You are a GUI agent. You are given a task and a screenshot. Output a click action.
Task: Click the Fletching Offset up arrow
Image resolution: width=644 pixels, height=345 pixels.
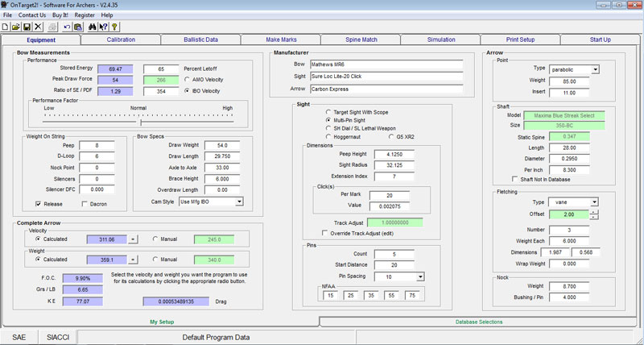(x=594, y=212)
